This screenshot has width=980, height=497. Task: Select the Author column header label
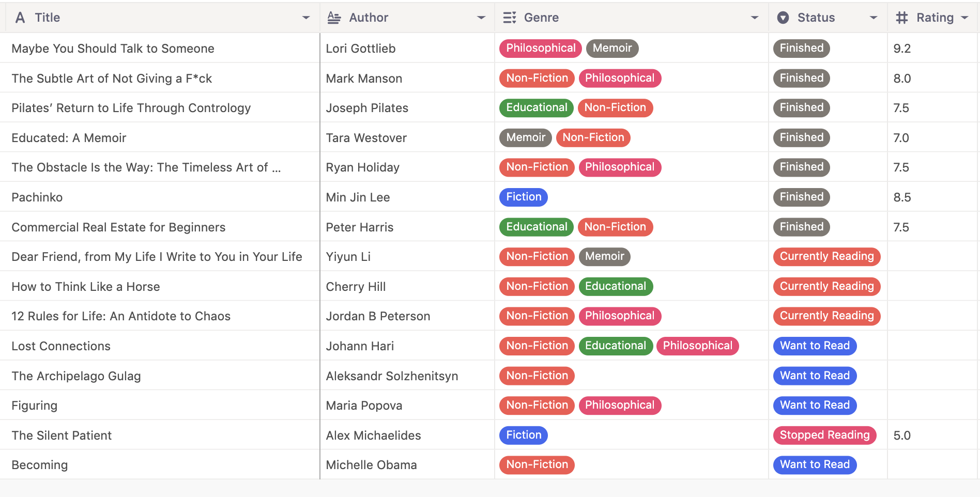point(369,18)
